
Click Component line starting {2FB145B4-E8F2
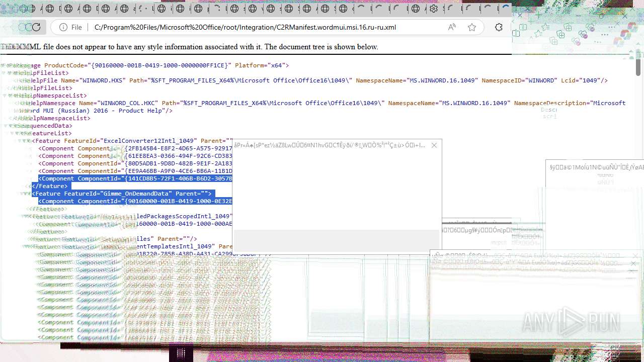(x=135, y=148)
